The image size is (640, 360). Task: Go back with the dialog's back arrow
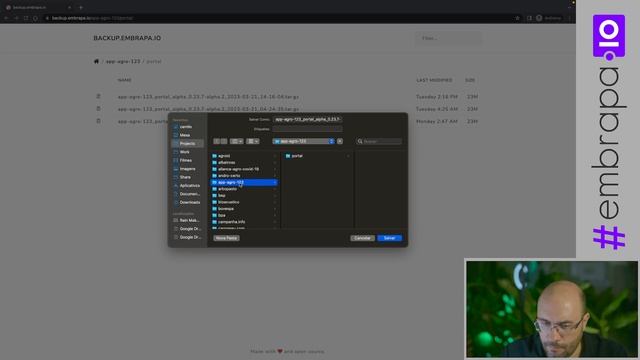(217, 141)
